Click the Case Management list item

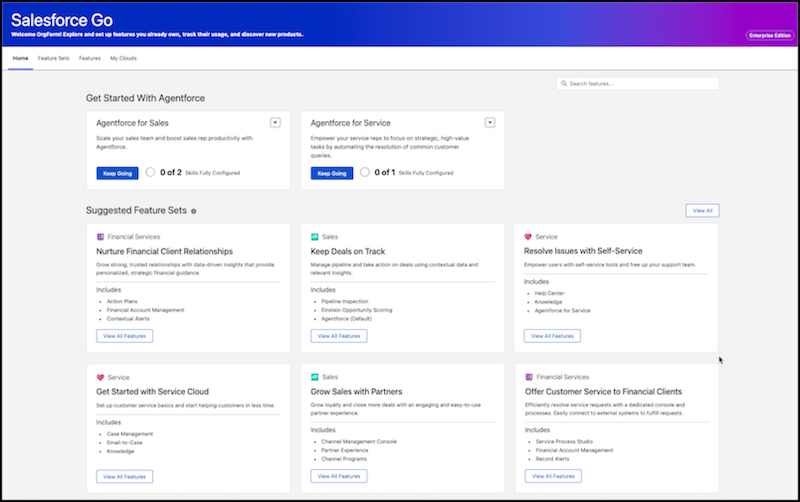[130, 434]
